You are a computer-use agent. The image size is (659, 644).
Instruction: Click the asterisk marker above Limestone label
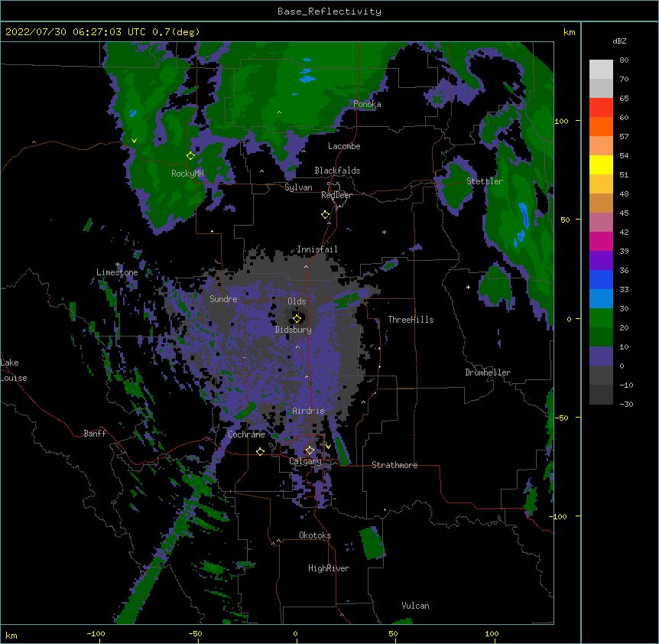pos(118,265)
